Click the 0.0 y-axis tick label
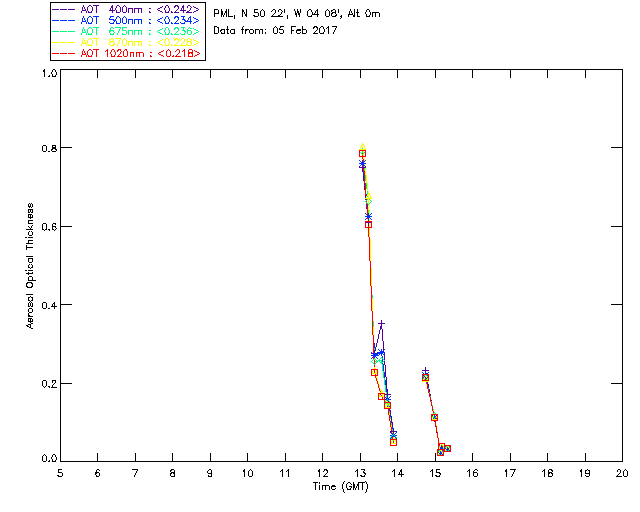This screenshot has width=640, height=512. [49, 459]
